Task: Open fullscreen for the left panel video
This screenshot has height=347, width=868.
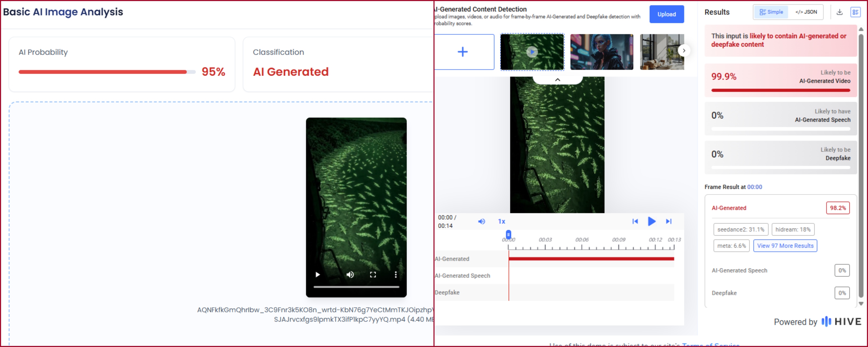Action: tap(373, 274)
